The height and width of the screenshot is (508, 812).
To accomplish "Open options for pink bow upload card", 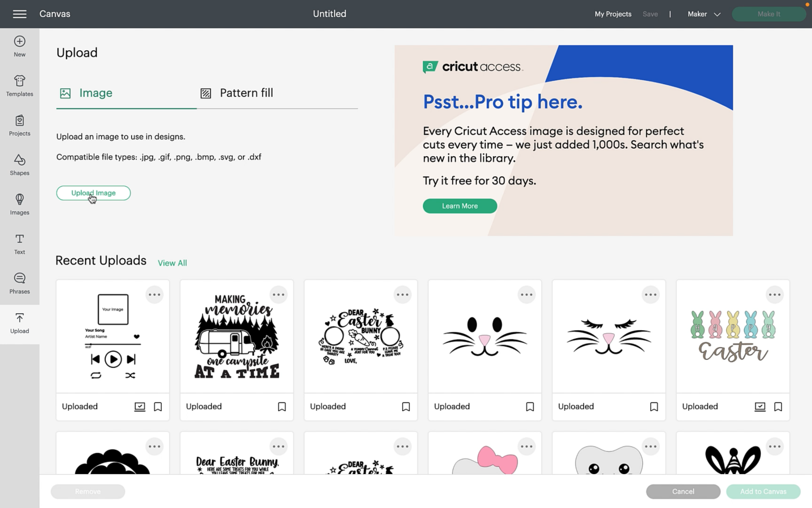I will point(527,447).
